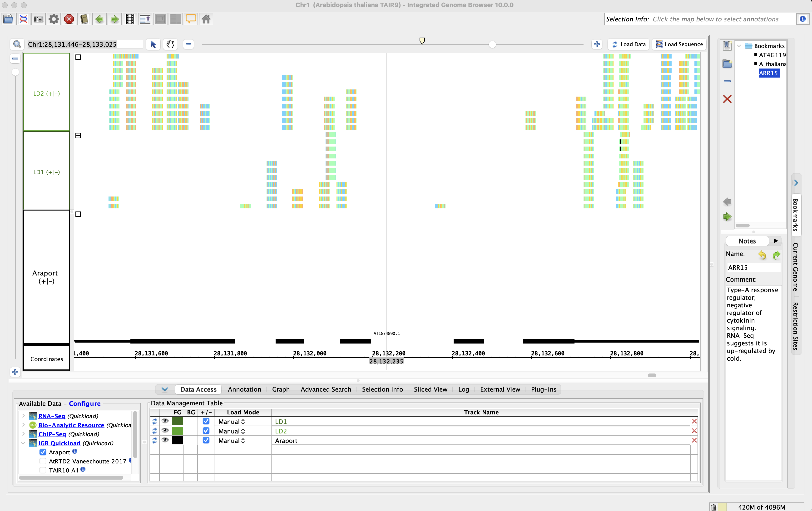
Task: Zoom in horizontally with plus button
Action: 597,44
